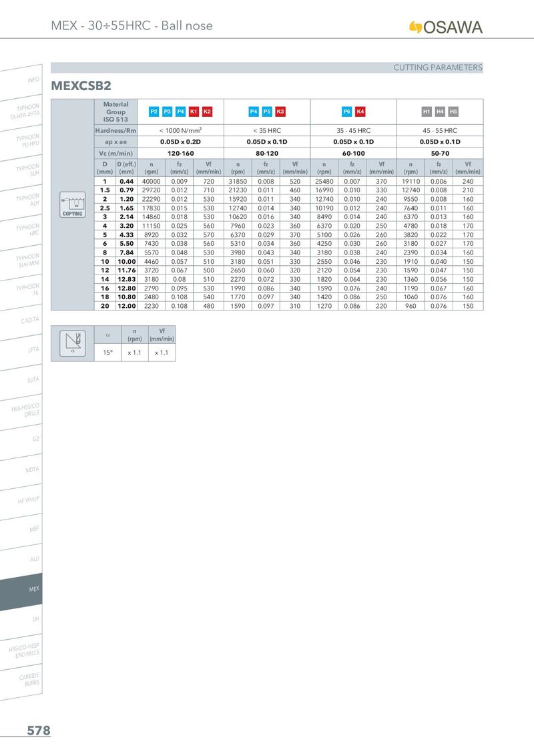
Task: Open the MDTA side tab
Action: click(x=21, y=471)
